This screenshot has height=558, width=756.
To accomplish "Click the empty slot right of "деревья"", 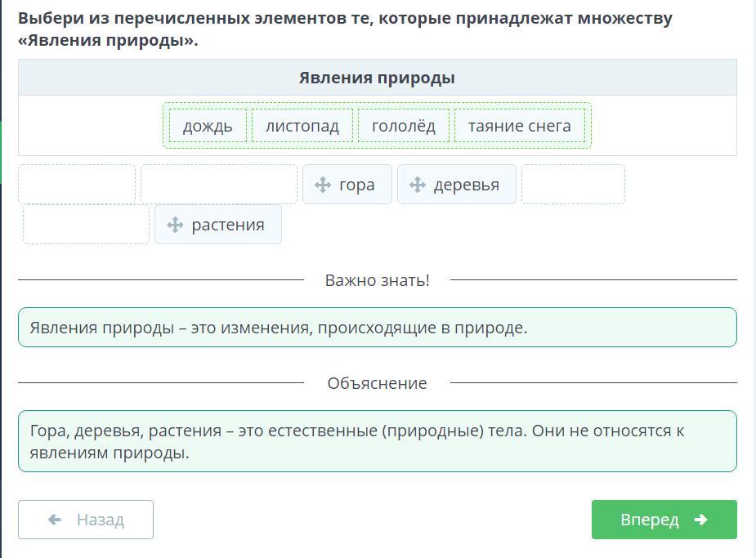I will (x=573, y=185).
